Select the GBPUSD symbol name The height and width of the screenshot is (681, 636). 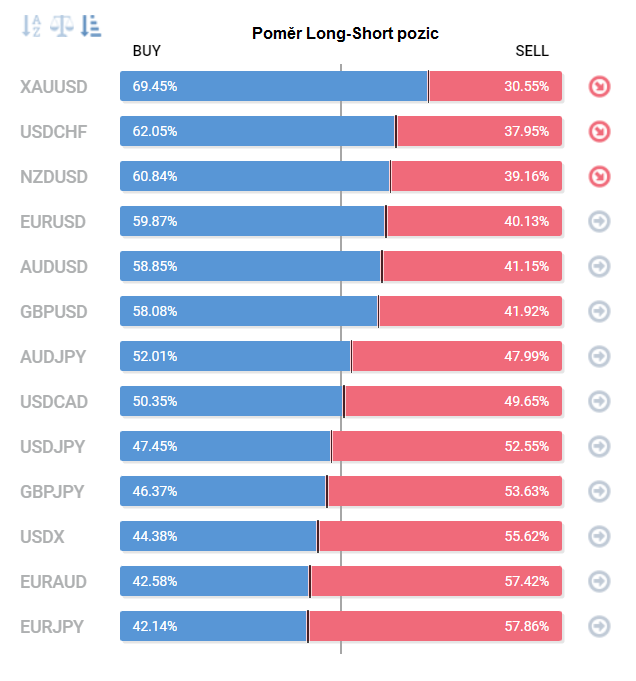click(54, 311)
